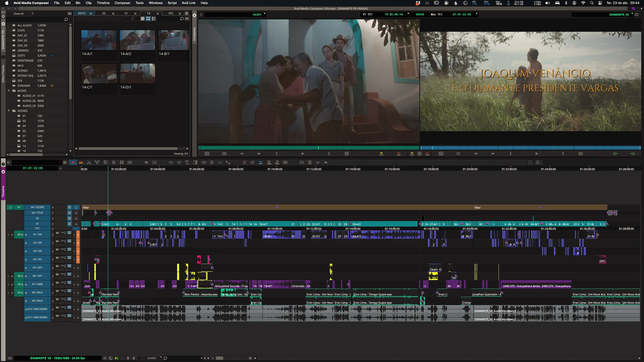Click the red Splice-In segment mode arrow
This screenshot has height=362, width=644.
coord(73,163)
